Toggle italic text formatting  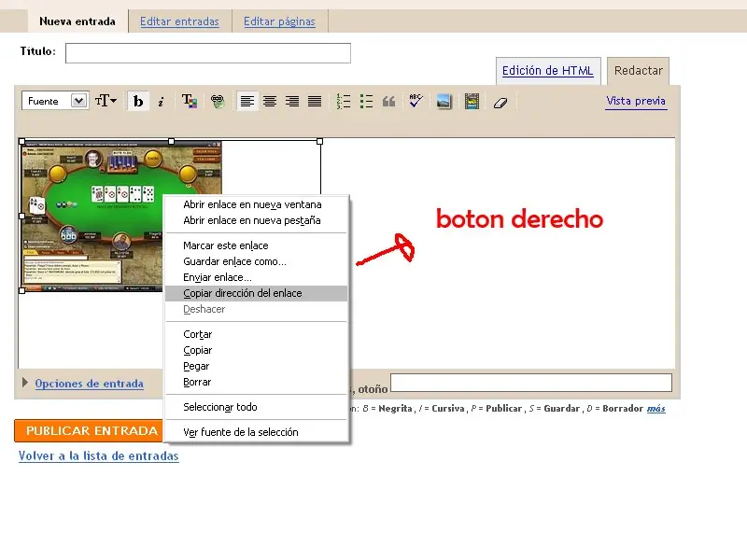click(x=161, y=102)
